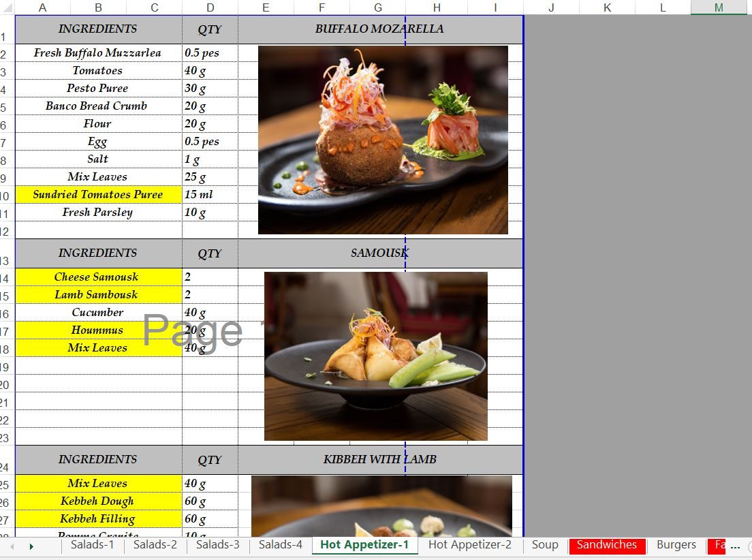Screen dimensions: 752x560
Task: Select the Kibbeh with Lamb dish photo
Action: [x=381, y=506]
